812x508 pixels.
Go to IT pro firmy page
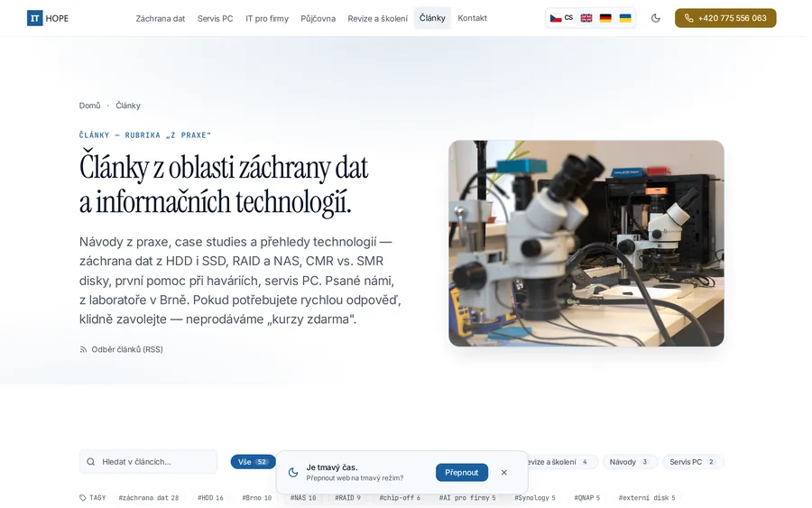(x=267, y=18)
